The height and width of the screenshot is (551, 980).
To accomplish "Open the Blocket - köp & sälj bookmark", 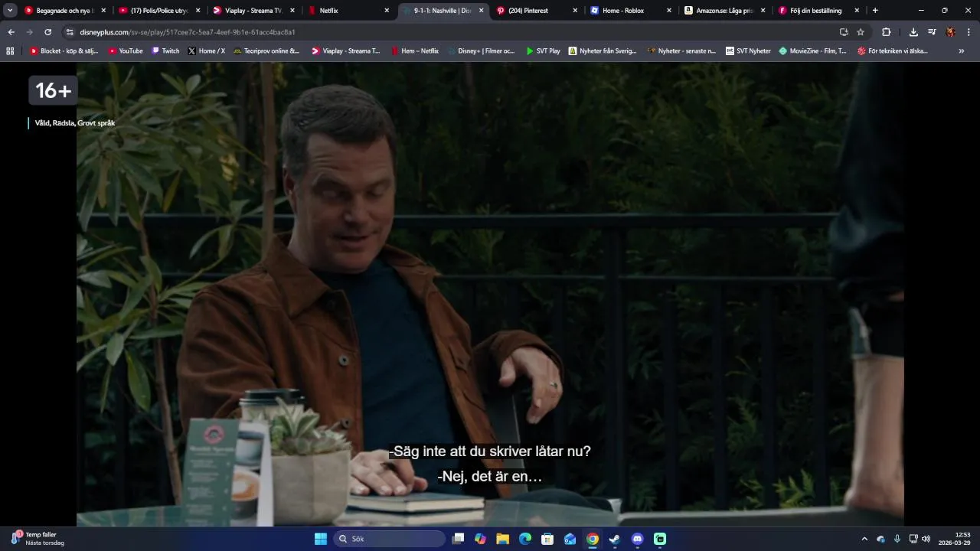I will (x=64, y=51).
